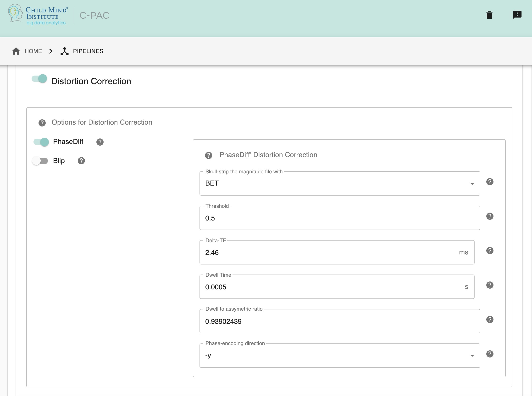
Task: Turn off the PhaseDiff switch
Action: tap(41, 142)
